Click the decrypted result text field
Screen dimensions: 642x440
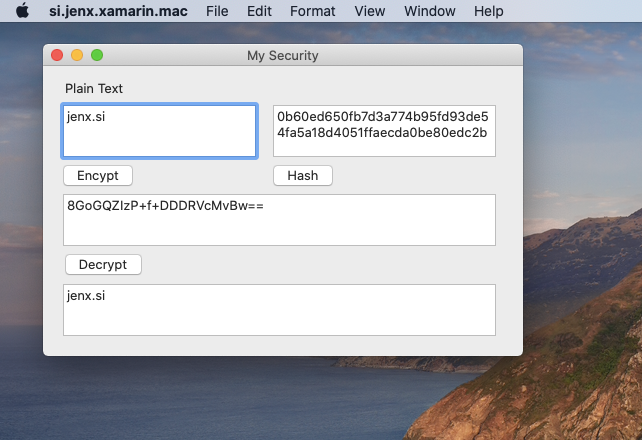279,310
